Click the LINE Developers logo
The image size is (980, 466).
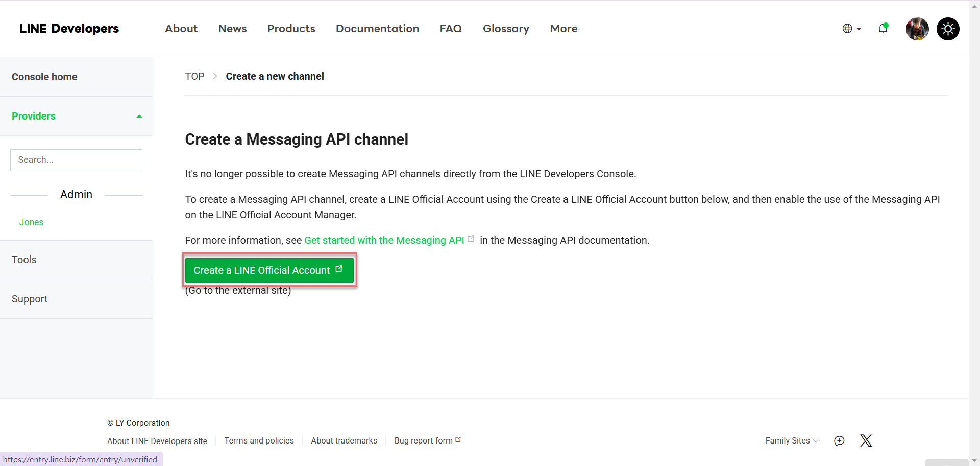(69, 29)
